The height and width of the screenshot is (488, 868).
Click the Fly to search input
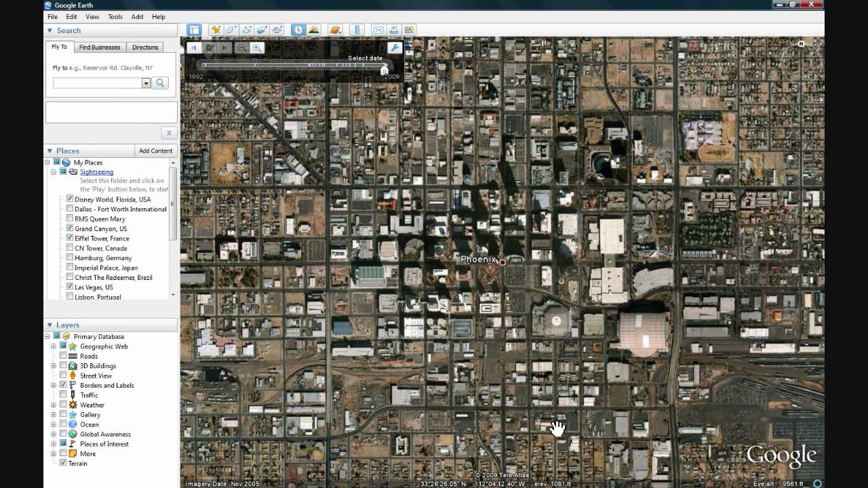click(x=98, y=83)
